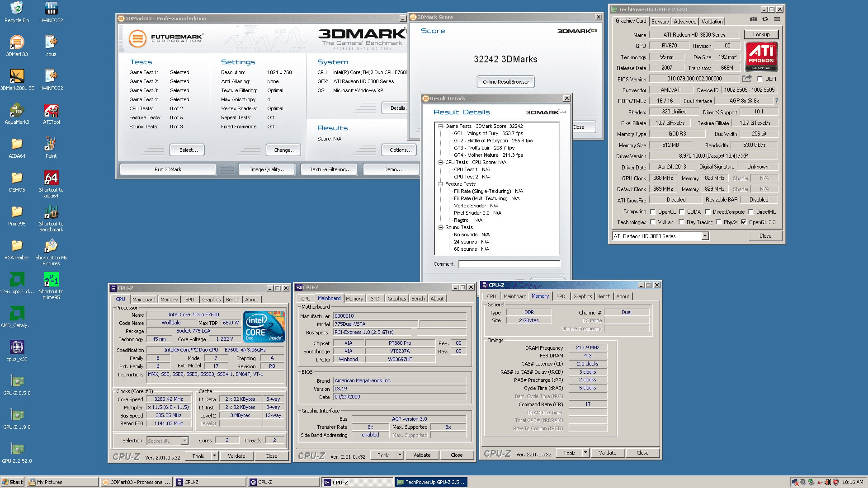Switch to the Sensors tab in GPU-Z
This screenshot has height=488, width=868.
click(x=660, y=22)
